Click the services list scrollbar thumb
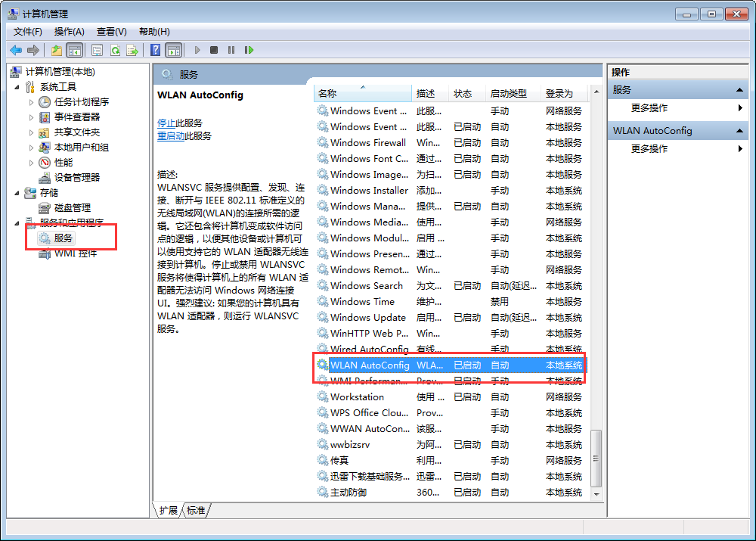This screenshot has width=756, height=541. click(596, 459)
